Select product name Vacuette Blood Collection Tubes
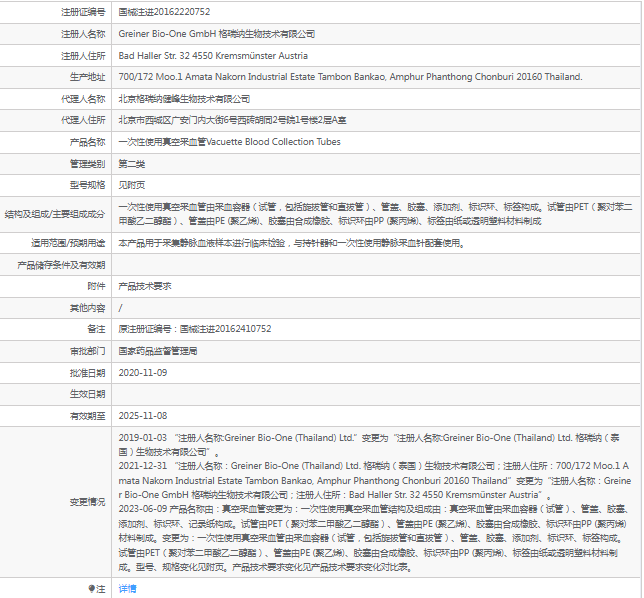Screen dimensions: 644x598 pyautogui.click(x=230, y=142)
